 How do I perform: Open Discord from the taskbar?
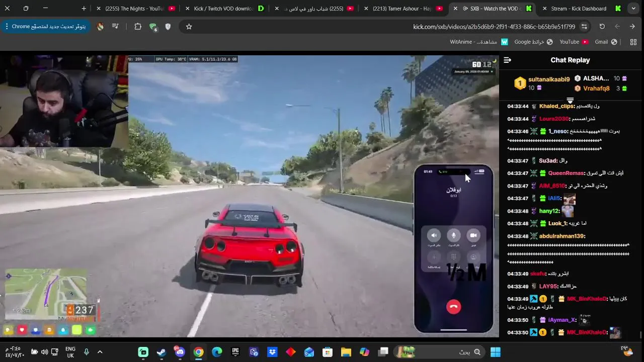coord(180,352)
